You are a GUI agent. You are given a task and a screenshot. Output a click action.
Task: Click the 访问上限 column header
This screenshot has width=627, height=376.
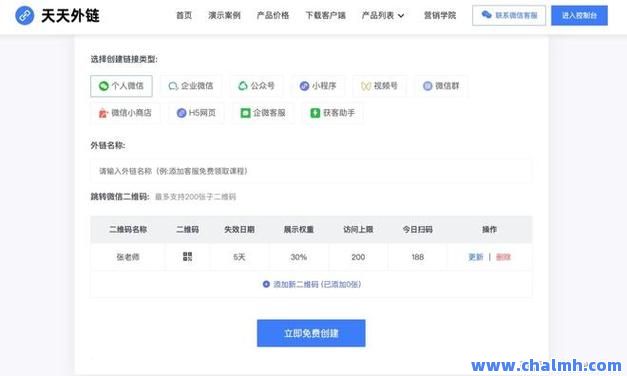[358, 230]
